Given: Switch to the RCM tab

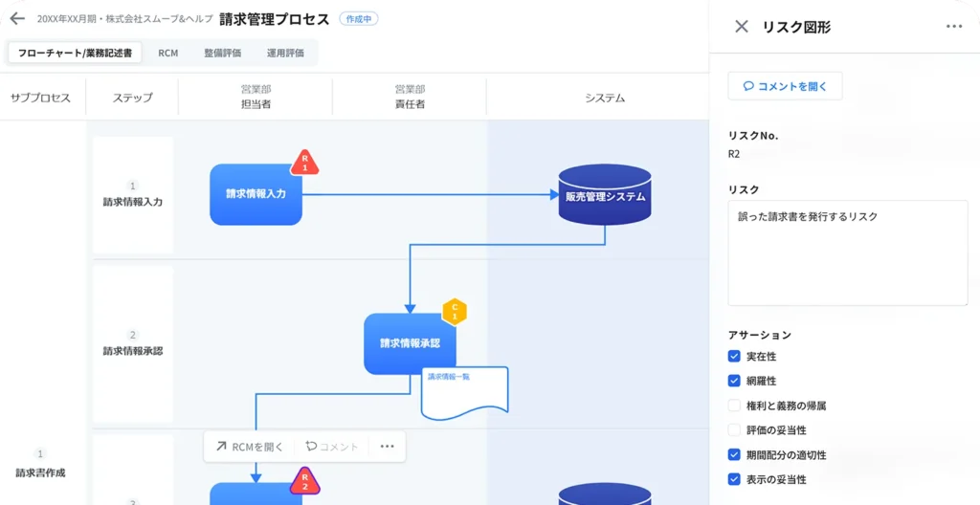Looking at the screenshot, I should pyautogui.click(x=168, y=54).
